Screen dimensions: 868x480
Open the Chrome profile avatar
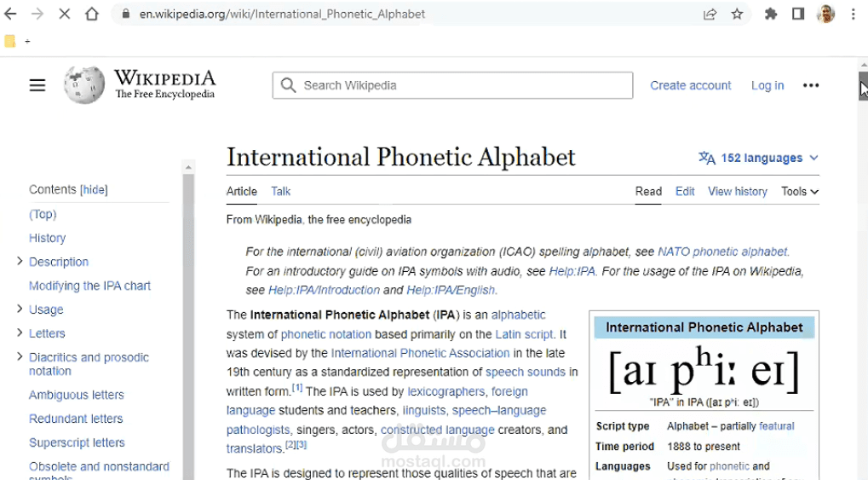(825, 14)
